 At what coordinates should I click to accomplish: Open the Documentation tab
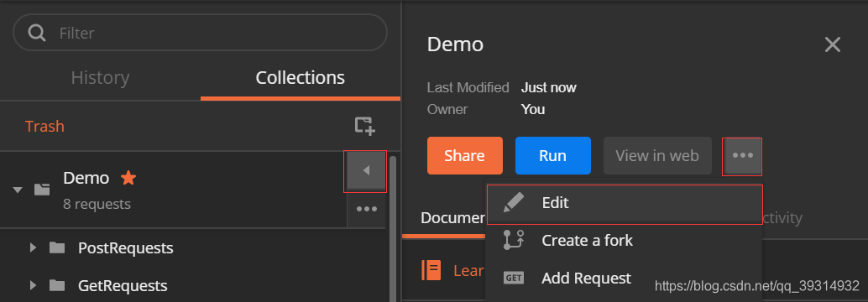pos(452,218)
